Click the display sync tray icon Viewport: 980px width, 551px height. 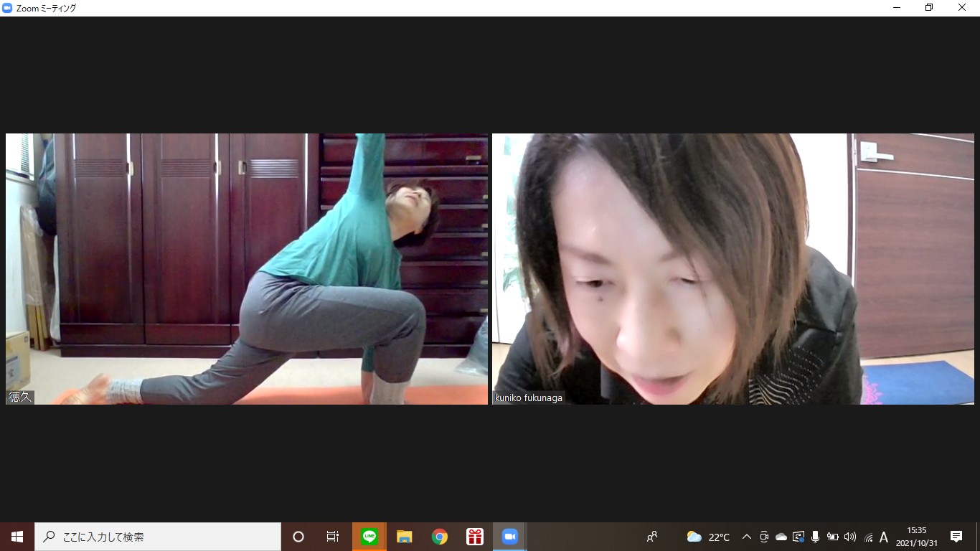[798, 537]
